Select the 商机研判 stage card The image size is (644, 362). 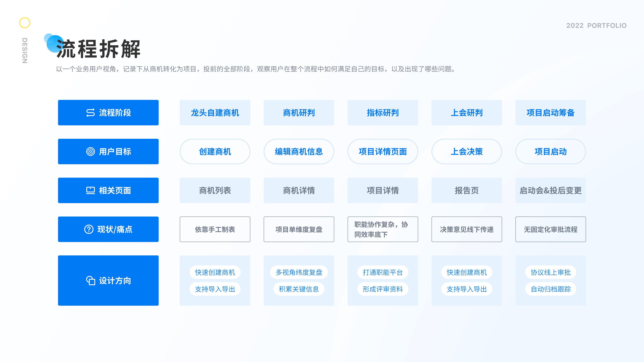coord(299,113)
